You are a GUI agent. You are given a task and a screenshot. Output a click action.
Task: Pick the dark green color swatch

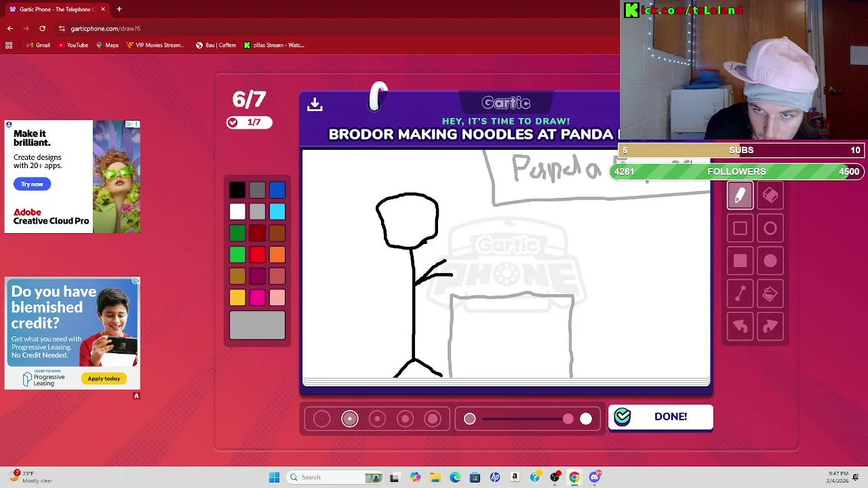(237, 234)
